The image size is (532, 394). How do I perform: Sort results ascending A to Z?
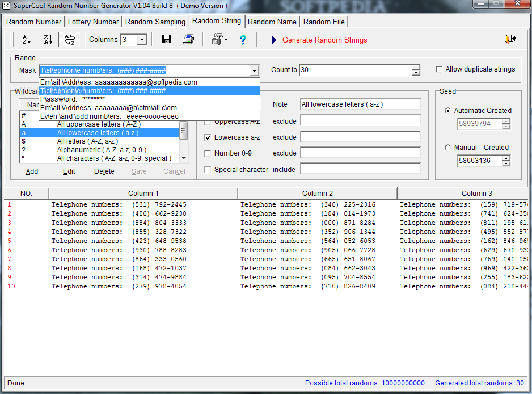click(x=27, y=40)
